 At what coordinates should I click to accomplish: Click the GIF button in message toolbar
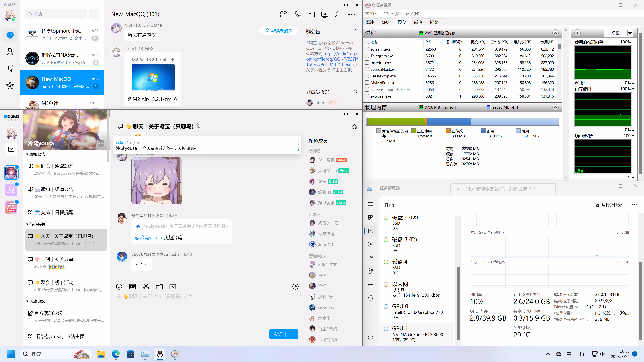coord(132,287)
